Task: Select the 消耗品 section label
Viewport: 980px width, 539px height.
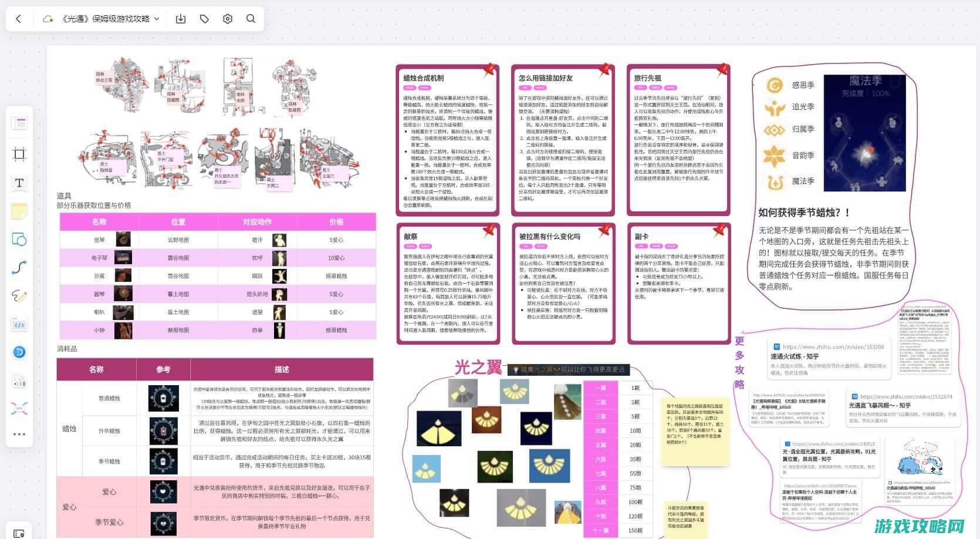Action: click(x=67, y=349)
